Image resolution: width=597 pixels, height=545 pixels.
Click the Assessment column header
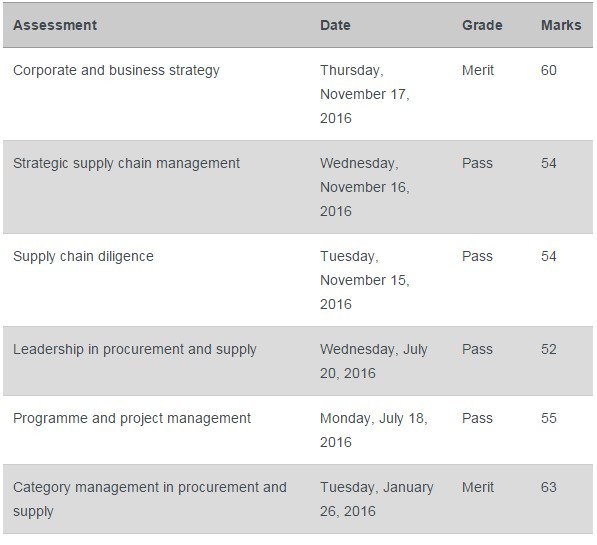click(x=55, y=25)
